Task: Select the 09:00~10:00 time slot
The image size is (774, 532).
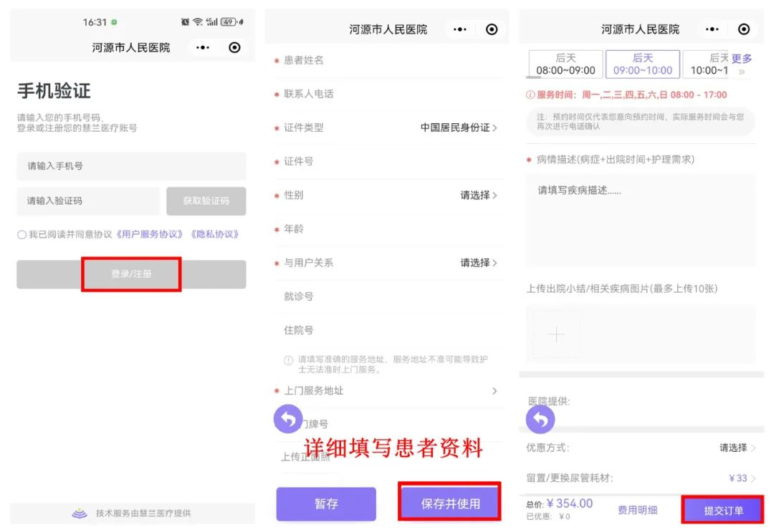Action: coord(643,64)
